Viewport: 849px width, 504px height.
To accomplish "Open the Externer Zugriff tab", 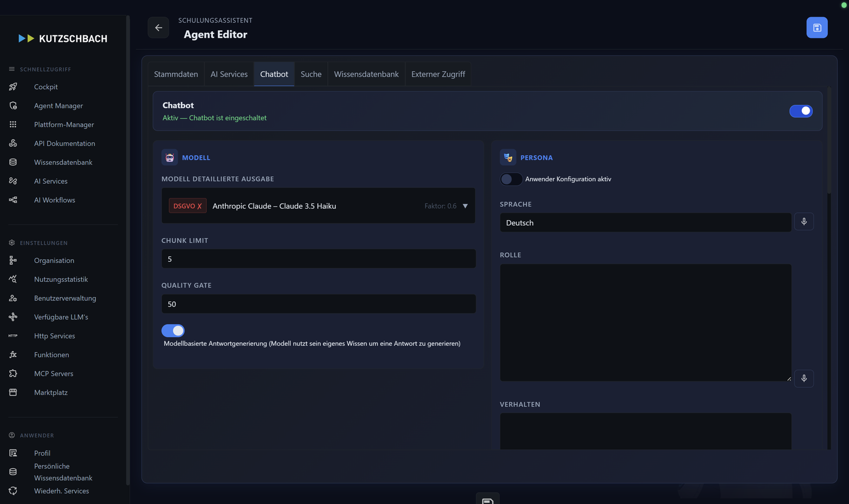I will (x=438, y=74).
